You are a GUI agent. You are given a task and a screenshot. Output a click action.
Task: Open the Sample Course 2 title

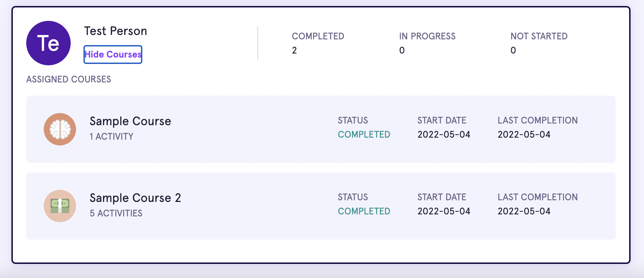click(135, 198)
